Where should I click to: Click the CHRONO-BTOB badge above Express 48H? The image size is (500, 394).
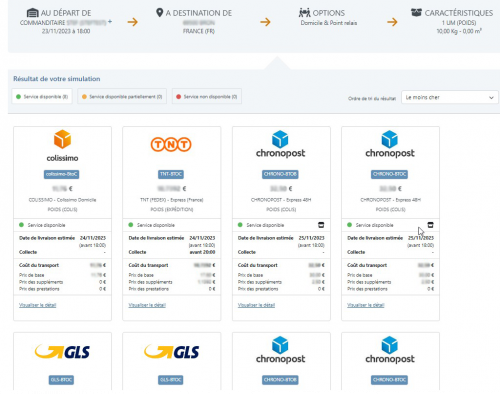(280, 174)
